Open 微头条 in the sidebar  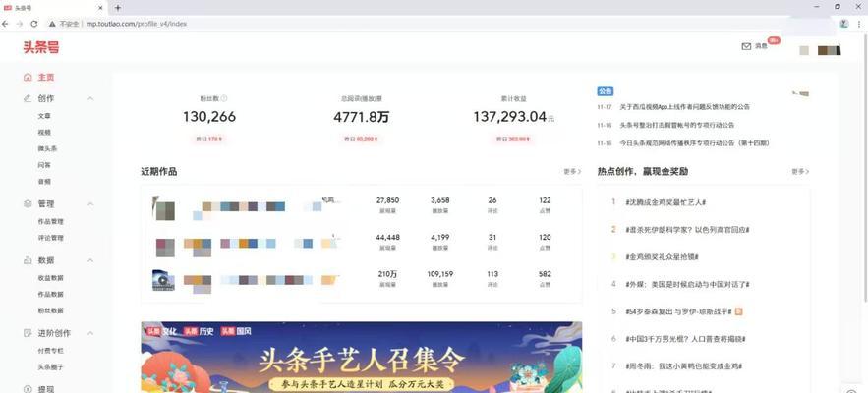[x=47, y=149]
